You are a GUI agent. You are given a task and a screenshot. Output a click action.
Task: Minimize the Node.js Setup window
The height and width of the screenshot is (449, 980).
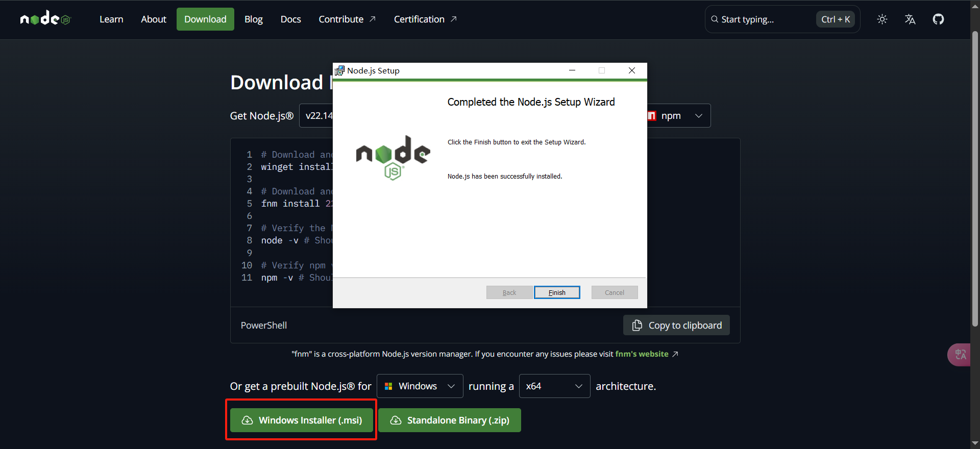pos(572,70)
